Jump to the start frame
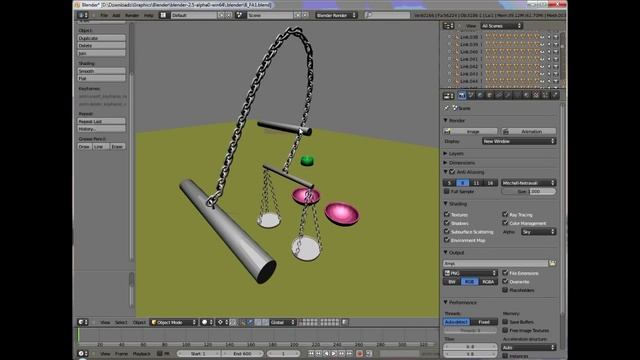Image resolution: width=640 pixels, height=360 pixels. tap(311, 353)
